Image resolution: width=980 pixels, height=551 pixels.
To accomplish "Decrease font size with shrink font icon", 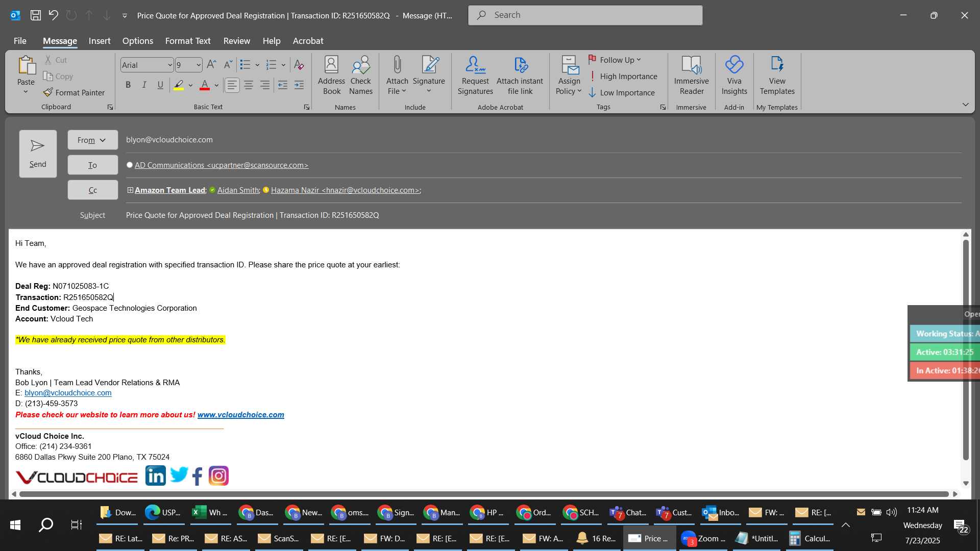I will point(228,65).
